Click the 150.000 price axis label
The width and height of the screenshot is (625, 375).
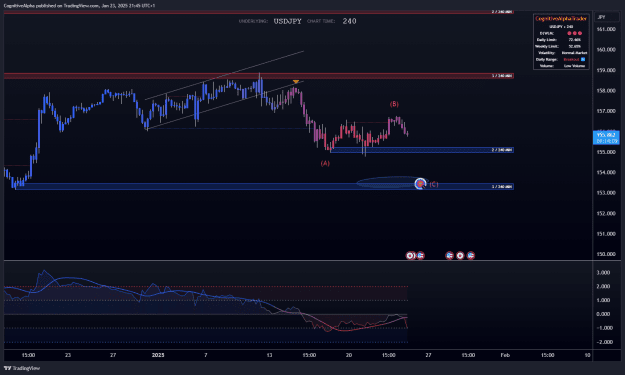pos(606,254)
